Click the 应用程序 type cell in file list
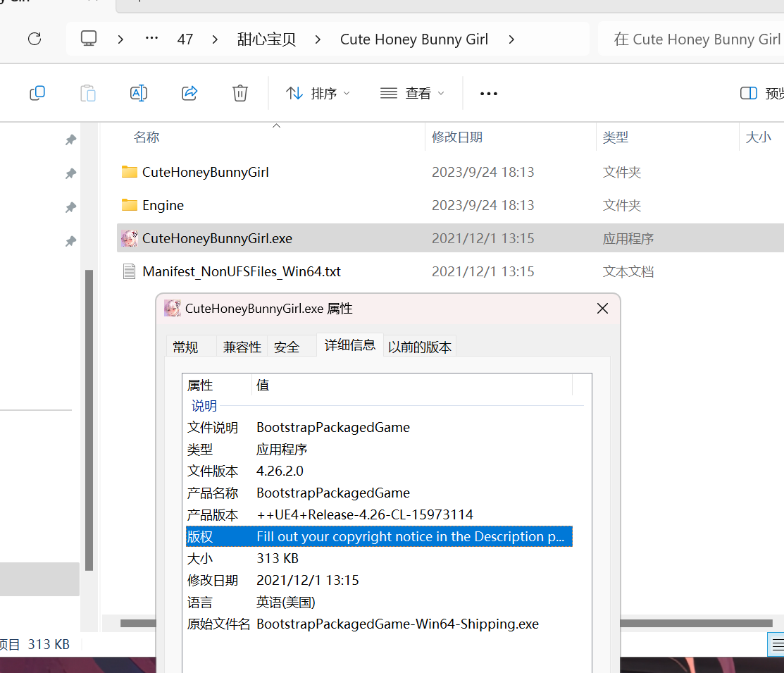784x673 pixels. 628,239
